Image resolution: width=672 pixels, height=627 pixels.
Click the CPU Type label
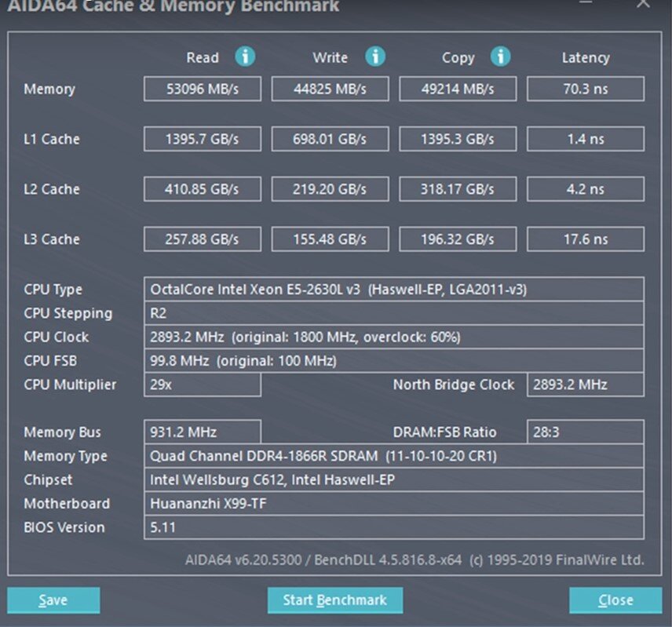pos(53,290)
